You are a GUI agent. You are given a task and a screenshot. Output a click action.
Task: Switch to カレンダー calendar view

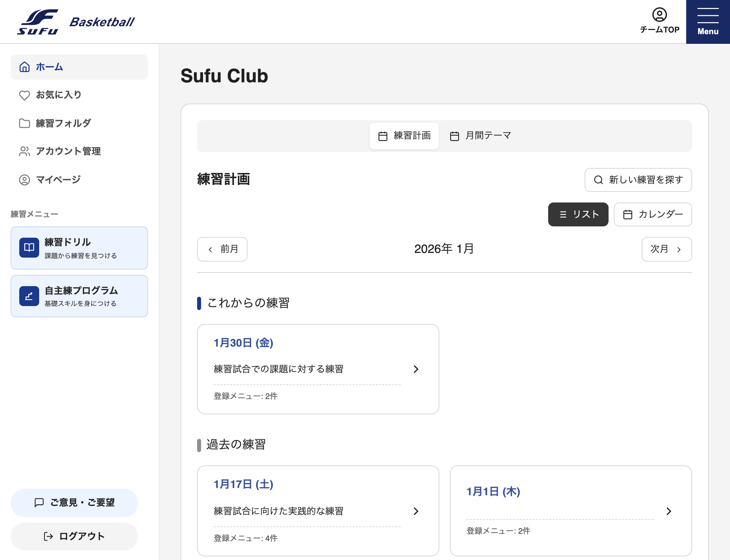652,214
